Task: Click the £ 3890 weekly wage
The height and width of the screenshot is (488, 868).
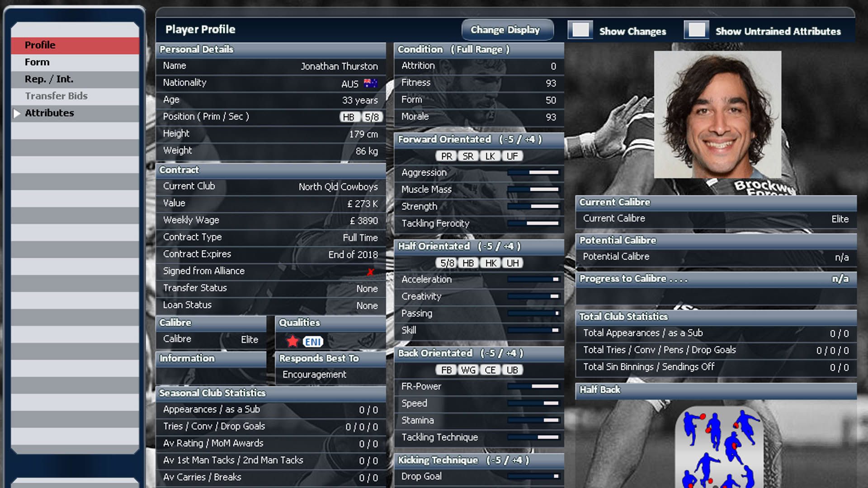Action: click(364, 221)
